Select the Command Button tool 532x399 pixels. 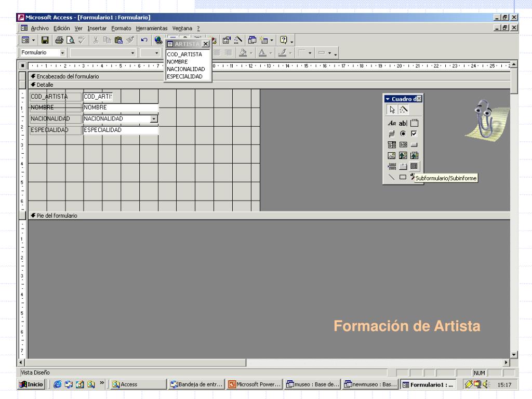pyautogui.click(x=414, y=144)
